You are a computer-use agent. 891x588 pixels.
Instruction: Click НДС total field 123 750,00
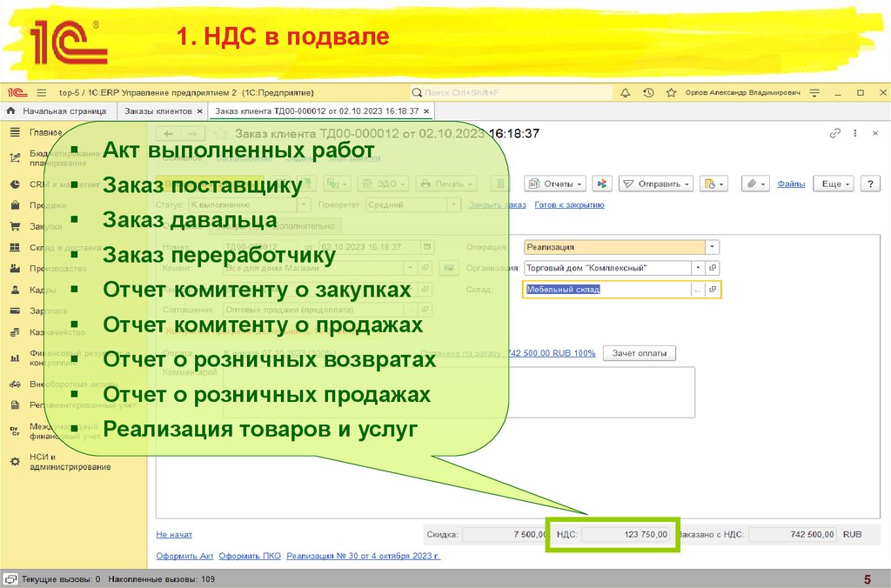pos(626,534)
